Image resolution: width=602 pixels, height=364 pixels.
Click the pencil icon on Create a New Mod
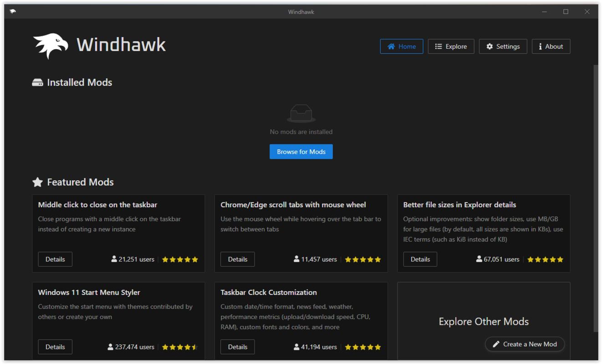pos(496,344)
